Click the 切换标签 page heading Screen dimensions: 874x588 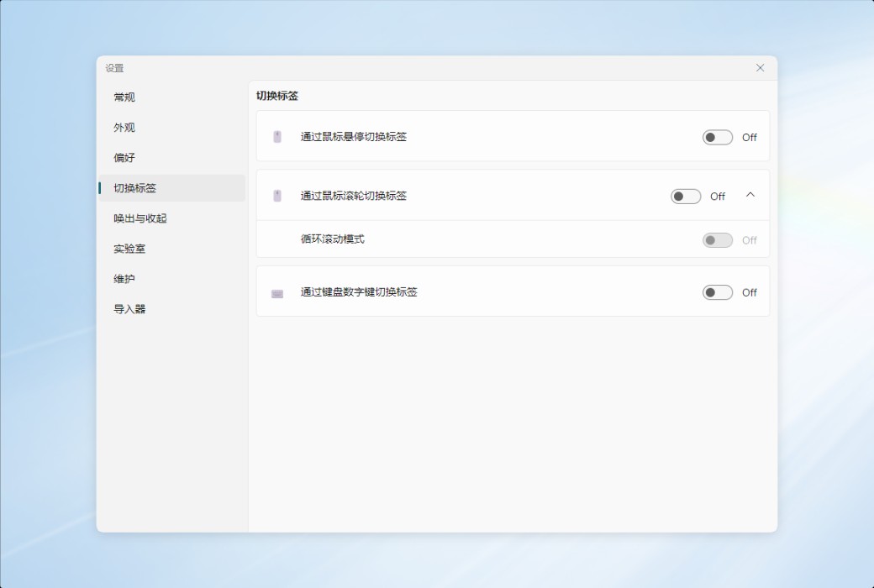[277, 96]
